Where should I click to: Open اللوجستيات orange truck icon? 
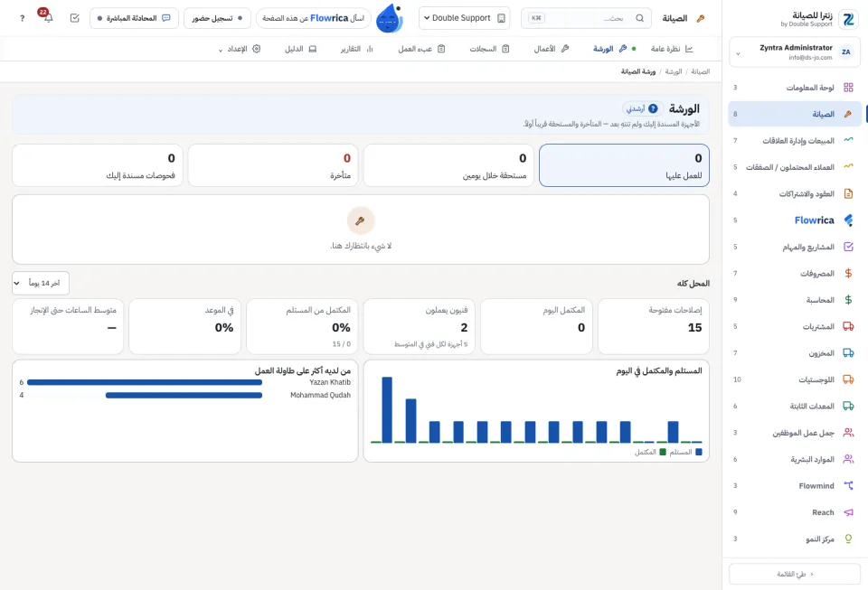tap(848, 379)
